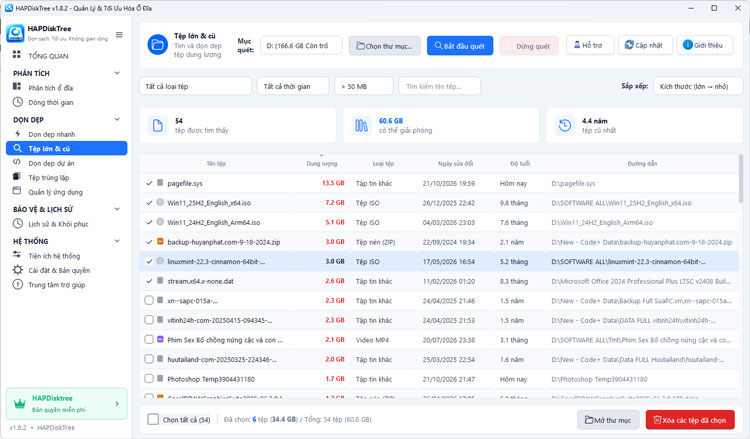Open the > 50 MB size dropdown

(364, 86)
